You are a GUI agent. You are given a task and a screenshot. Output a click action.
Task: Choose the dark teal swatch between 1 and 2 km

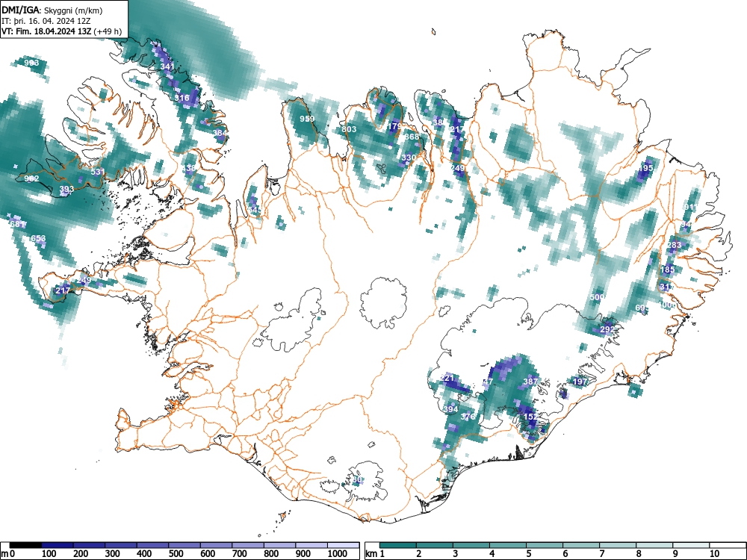(x=398, y=545)
